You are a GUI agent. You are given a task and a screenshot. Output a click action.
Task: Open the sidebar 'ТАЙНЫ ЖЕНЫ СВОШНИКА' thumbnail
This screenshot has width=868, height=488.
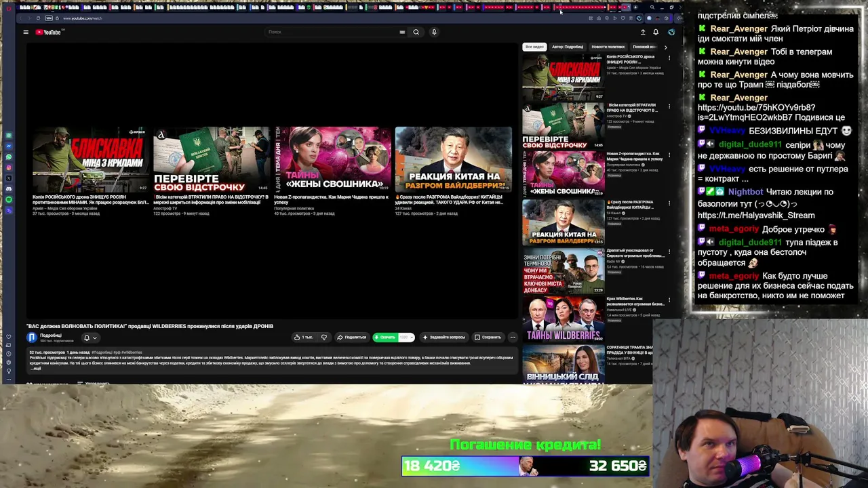point(563,174)
